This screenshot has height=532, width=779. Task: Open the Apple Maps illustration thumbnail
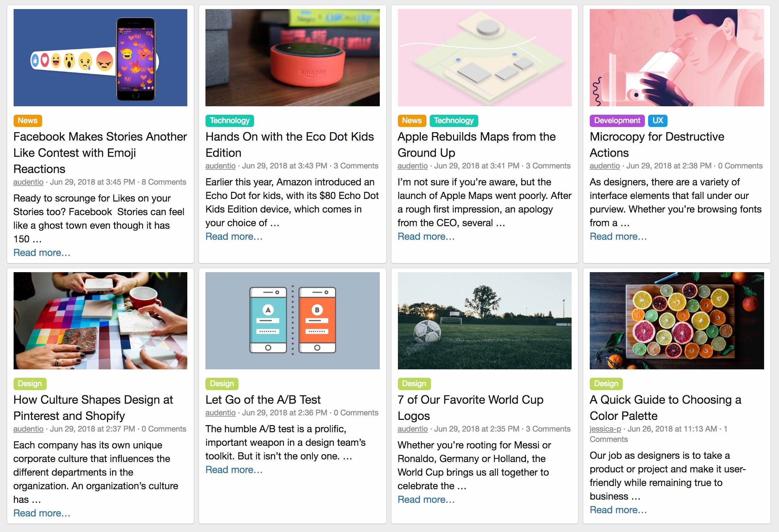pos(484,58)
